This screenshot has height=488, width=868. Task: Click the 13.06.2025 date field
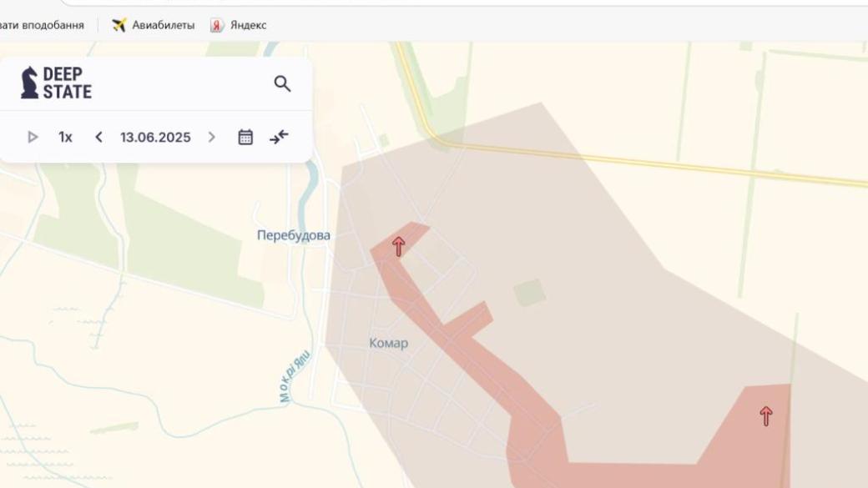(x=155, y=137)
